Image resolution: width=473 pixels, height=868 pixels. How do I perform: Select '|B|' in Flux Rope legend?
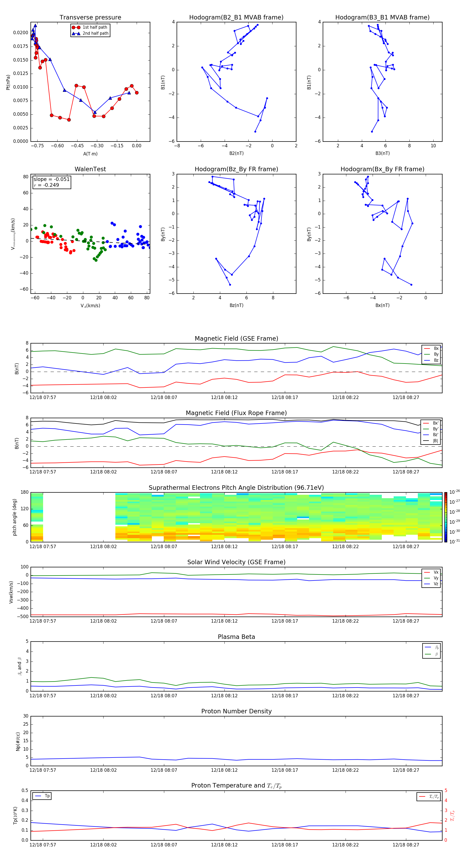pyautogui.click(x=431, y=441)
